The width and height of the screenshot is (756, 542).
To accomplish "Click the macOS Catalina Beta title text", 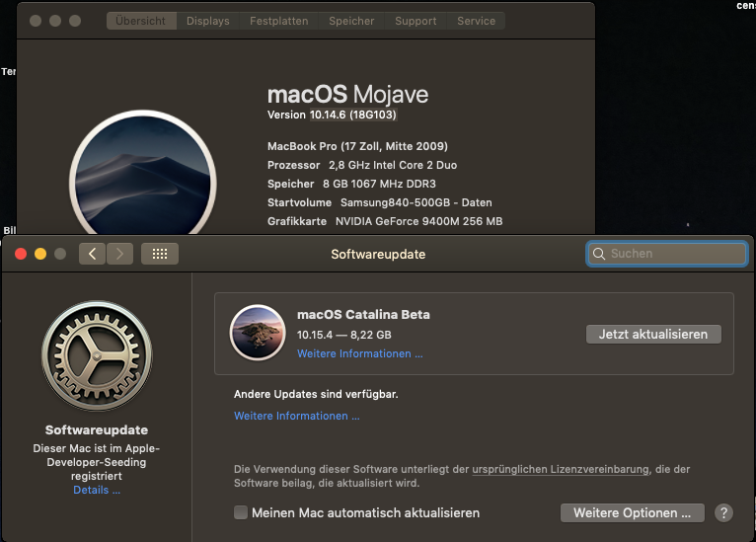I will (363, 314).
